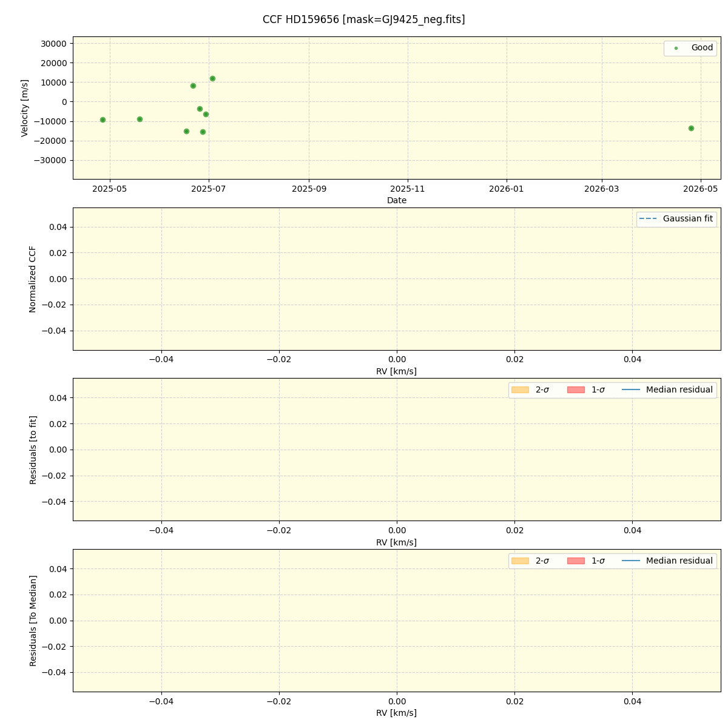Click the 'Velocity [m/s]' axis label
Screen dimensions: 728x728
[25, 108]
